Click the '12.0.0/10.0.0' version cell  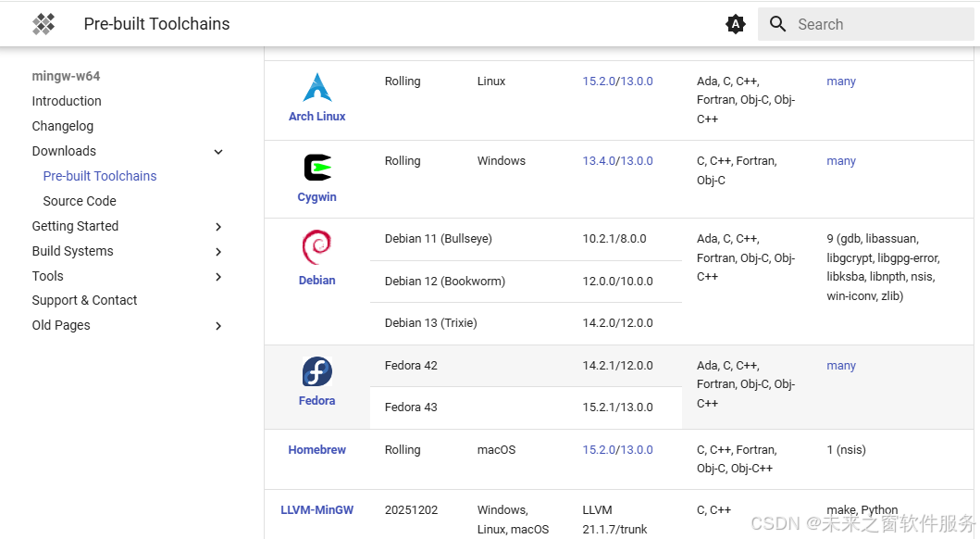617,281
